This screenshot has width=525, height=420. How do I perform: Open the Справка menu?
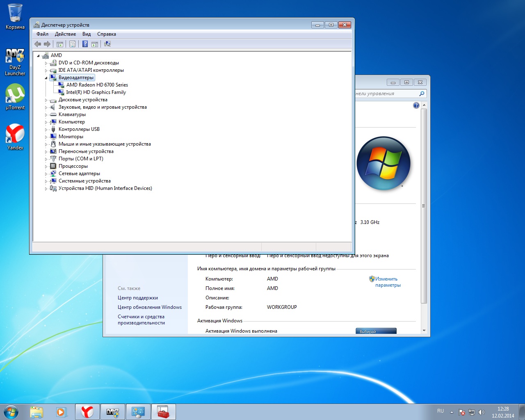coord(107,34)
